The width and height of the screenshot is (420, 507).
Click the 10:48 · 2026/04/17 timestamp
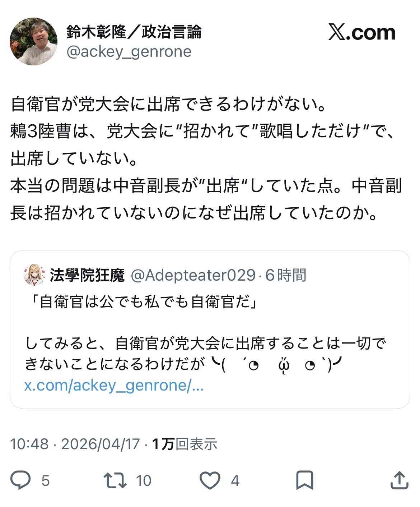tap(75, 444)
